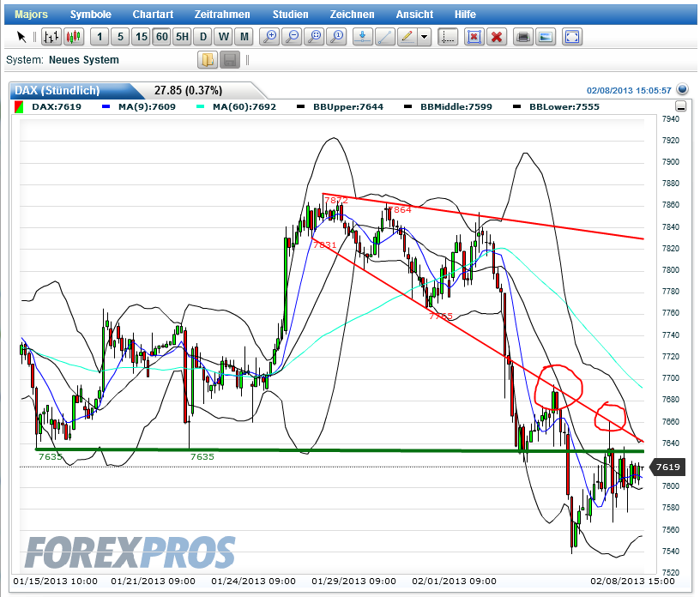Screen dimensions: 700x597
Task: Delete all drawings with the red X icon
Action: click(x=496, y=37)
